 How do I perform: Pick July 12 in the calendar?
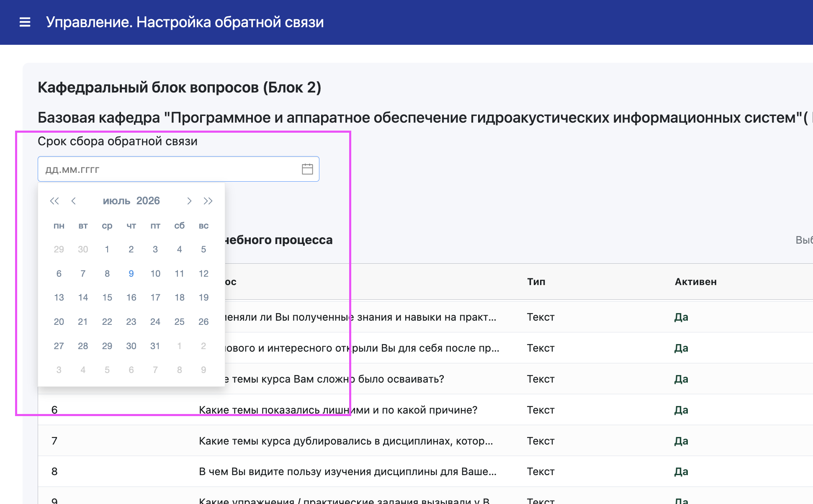click(203, 274)
